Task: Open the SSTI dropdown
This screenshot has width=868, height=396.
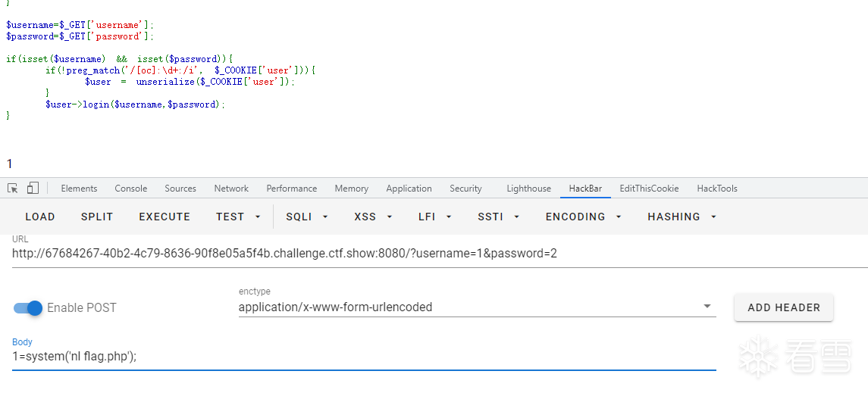Action: pos(498,217)
